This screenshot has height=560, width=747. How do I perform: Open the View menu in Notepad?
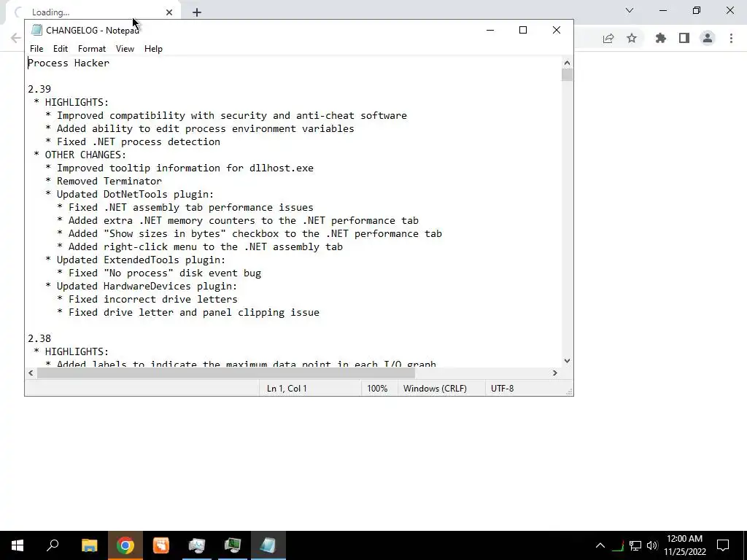point(125,49)
